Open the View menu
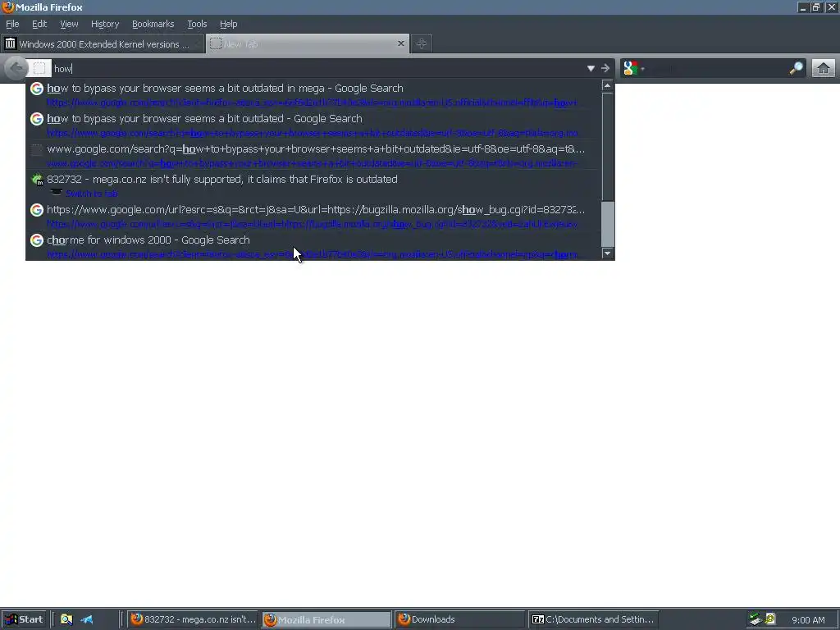Image resolution: width=840 pixels, height=630 pixels. [x=69, y=24]
